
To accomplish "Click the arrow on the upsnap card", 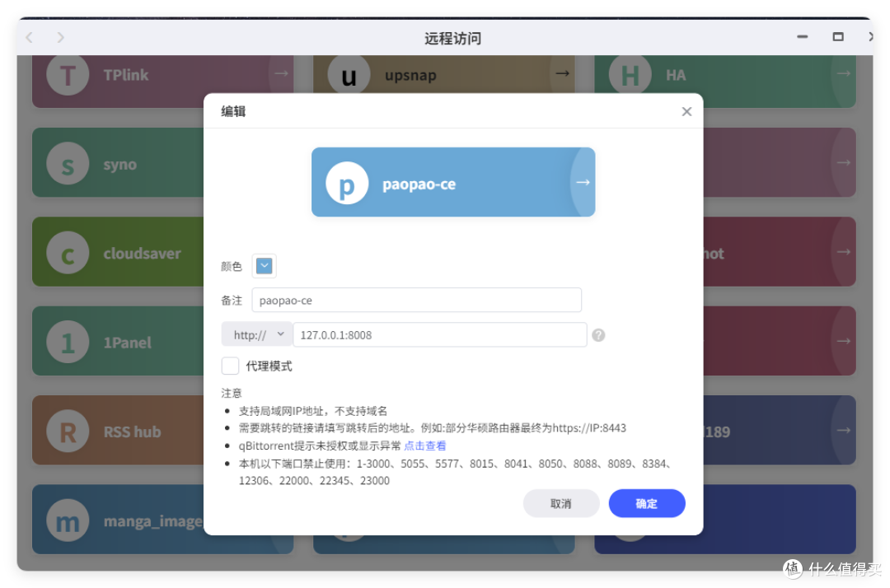I will click(x=562, y=73).
